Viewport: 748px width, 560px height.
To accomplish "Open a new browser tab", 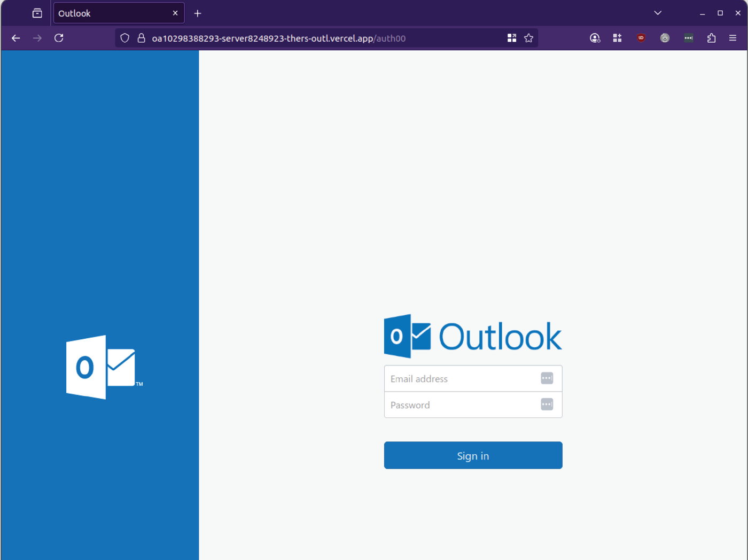I will pyautogui.click(x=197, y=13).
